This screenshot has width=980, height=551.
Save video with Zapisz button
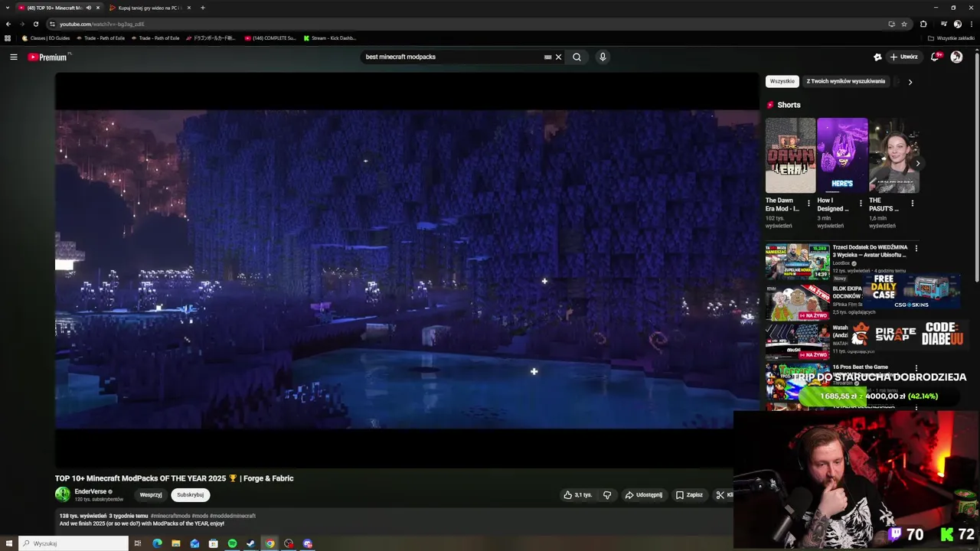(x=689, y=495)
